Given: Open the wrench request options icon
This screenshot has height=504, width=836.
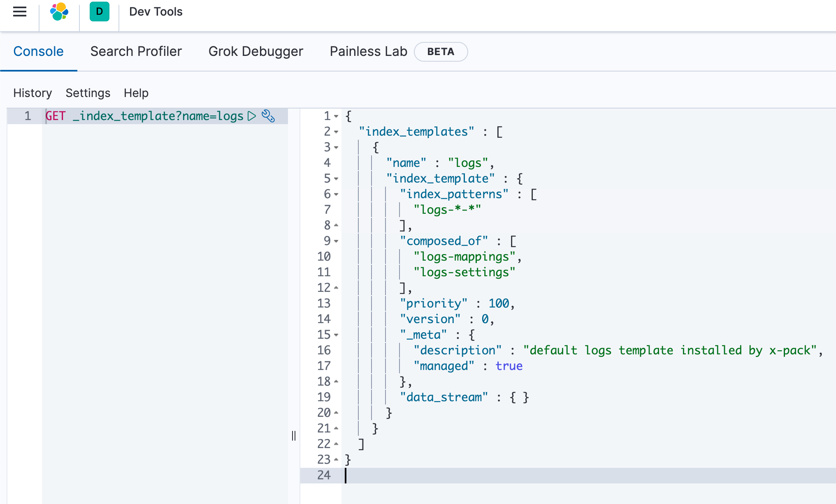Looking at the screenshot, I should (268, 116).
